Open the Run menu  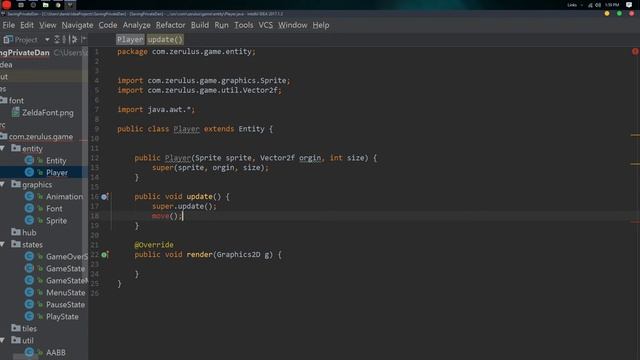222,25
